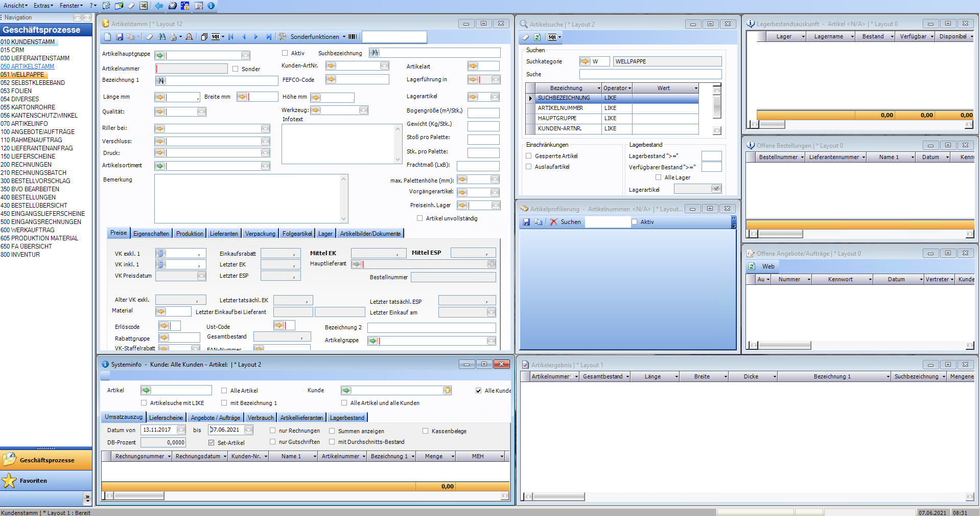Click the blue back arrow in top toolbar
This screenshot has width=980, height=516.
click(x=159, y=6)
